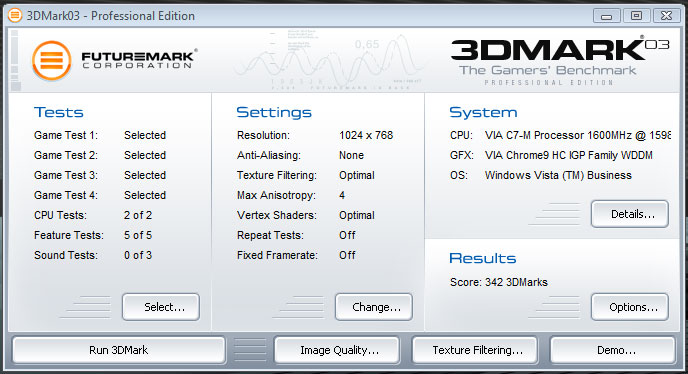688x374 pixels.
Task: Launch the Demo... mode
Action: (x=613, y=350)
